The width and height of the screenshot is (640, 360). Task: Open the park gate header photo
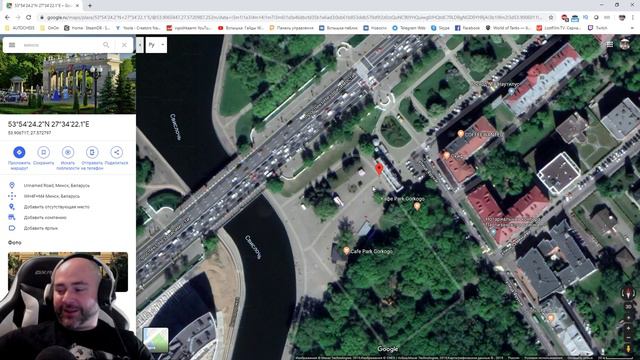(x=68, y=84)
